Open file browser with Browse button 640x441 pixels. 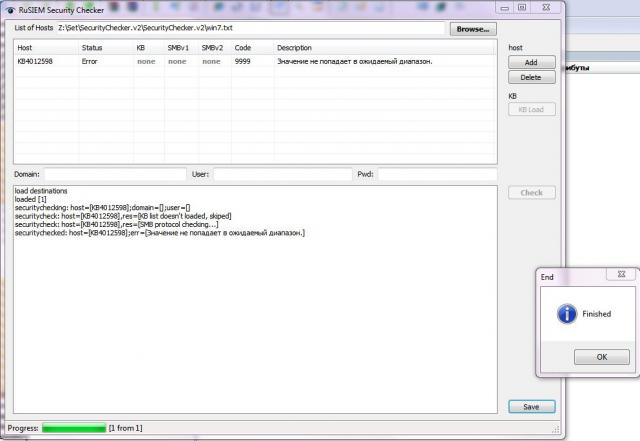(473, 29)
